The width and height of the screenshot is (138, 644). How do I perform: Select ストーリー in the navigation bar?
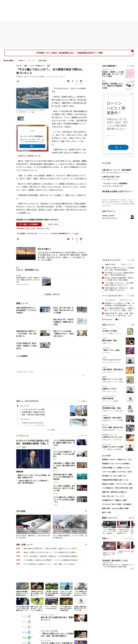coord(32,61)
